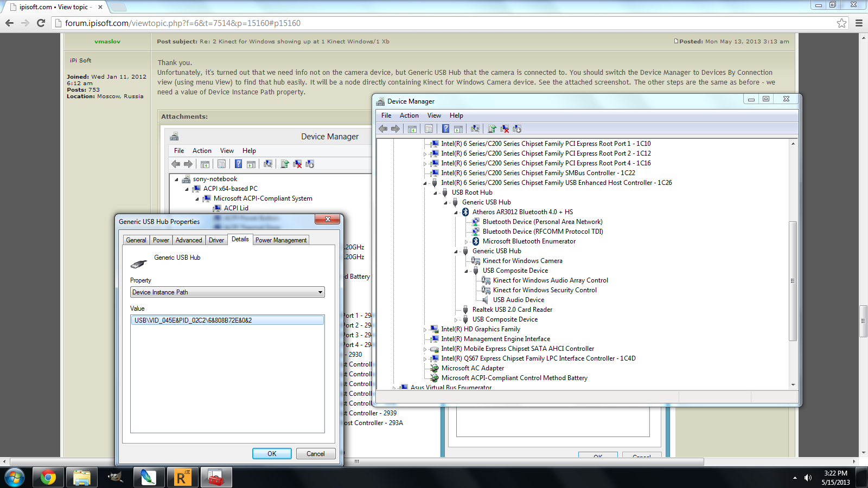The height and width of the screenshot is (488, 868).
Task: Open vmaslov user profile link
Action: coord(107,41)
